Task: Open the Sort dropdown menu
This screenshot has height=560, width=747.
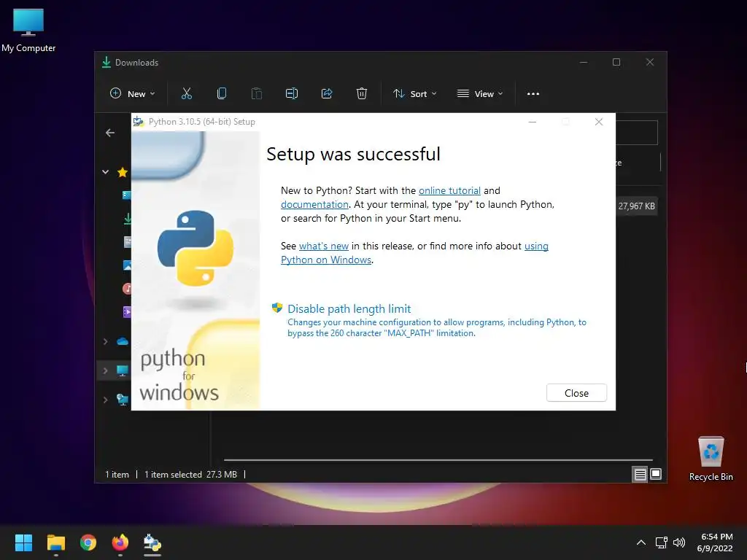Action: [414, 94]
